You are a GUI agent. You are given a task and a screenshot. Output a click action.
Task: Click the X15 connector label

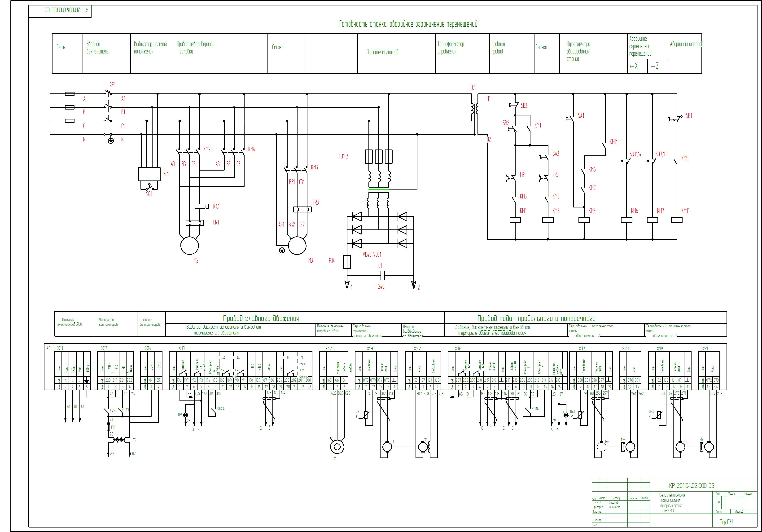point(182,348)
